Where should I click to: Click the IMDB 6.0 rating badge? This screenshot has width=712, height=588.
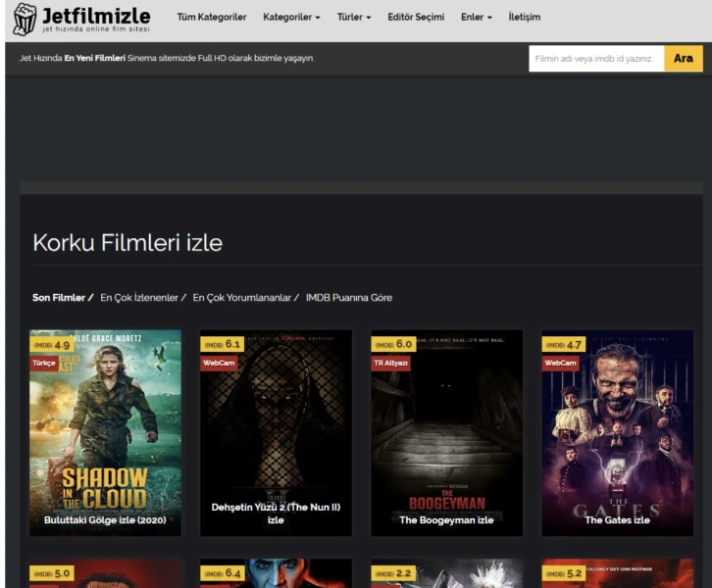(392, 345)
